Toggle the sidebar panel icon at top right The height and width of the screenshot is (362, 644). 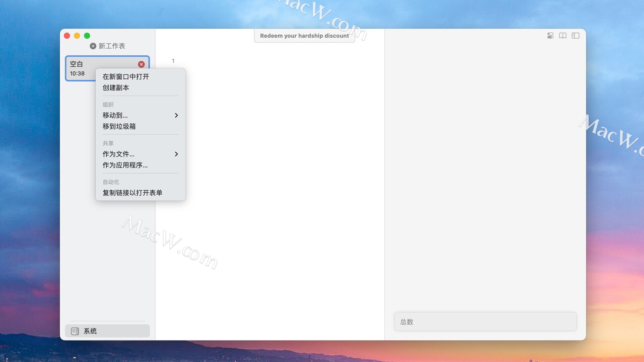[x=576, y=36]
